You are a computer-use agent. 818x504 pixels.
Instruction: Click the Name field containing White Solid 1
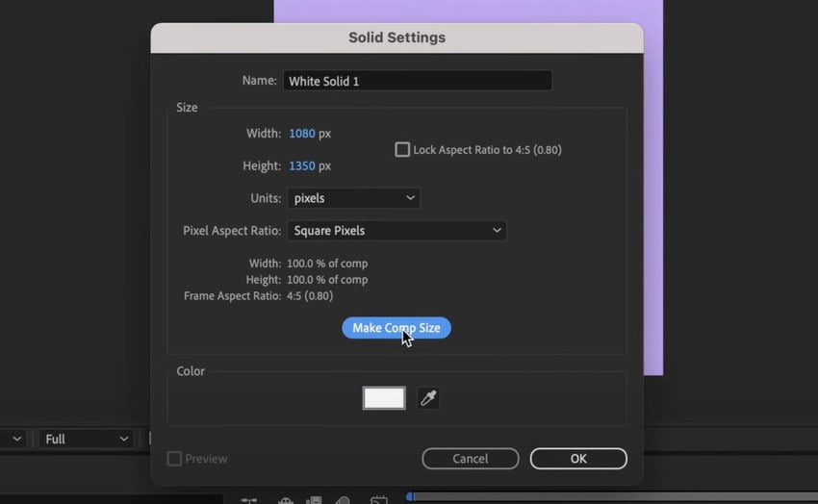[x=418, y=81]
